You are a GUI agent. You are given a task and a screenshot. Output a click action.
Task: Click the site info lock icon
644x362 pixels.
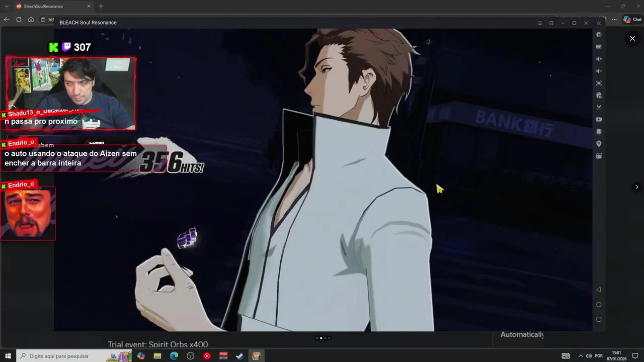tap(43, 20)
